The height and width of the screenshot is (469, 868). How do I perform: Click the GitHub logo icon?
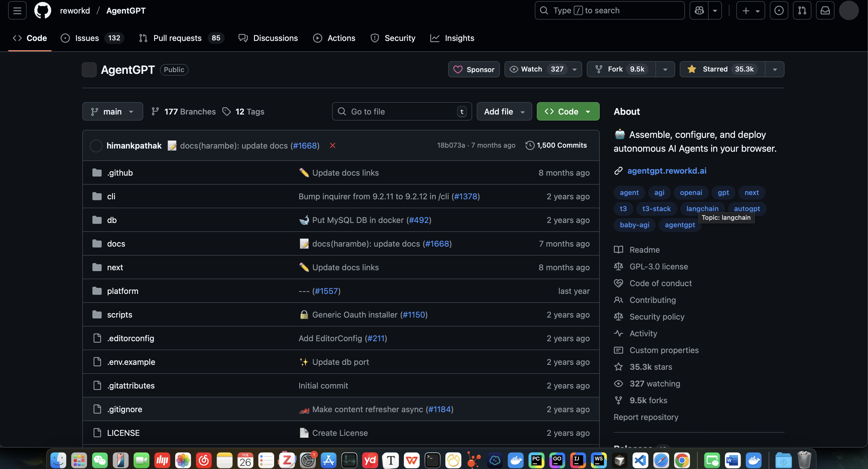42,10
